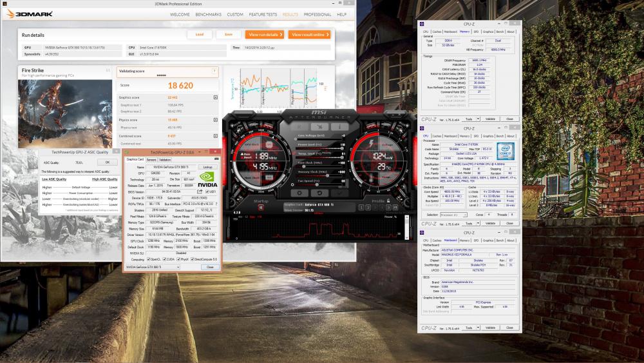Viewport: 644px width, 363px height.
Task: Select Afterburner profile slot 1
Action: tap(361, 208)
